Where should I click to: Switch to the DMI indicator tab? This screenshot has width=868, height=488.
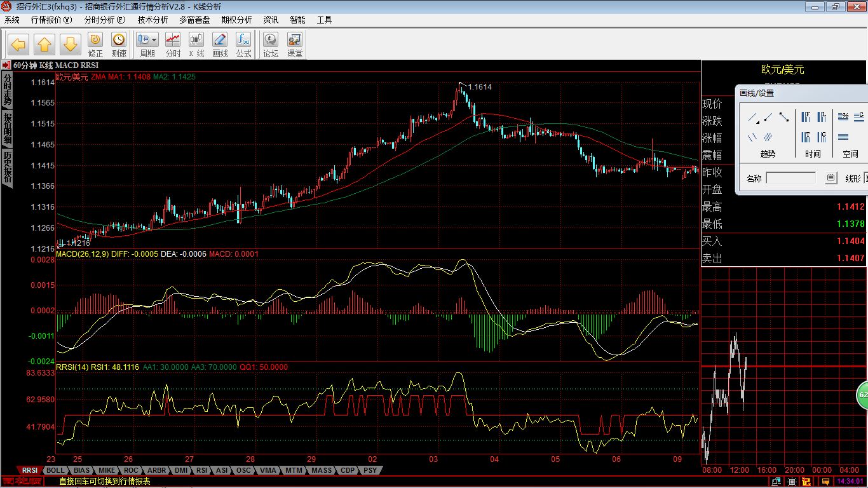tap(181, 470)
